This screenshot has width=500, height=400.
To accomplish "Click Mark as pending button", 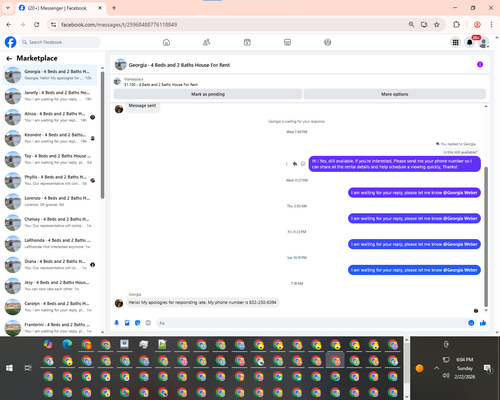I will pos(208,94).
